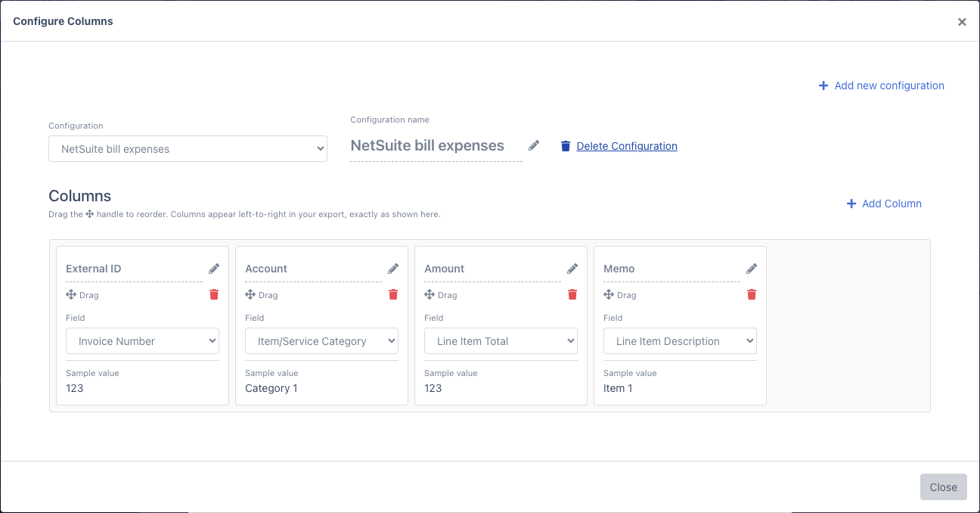Grab the Memo column drag handle

pyautogui.click(x=609, y=294)
